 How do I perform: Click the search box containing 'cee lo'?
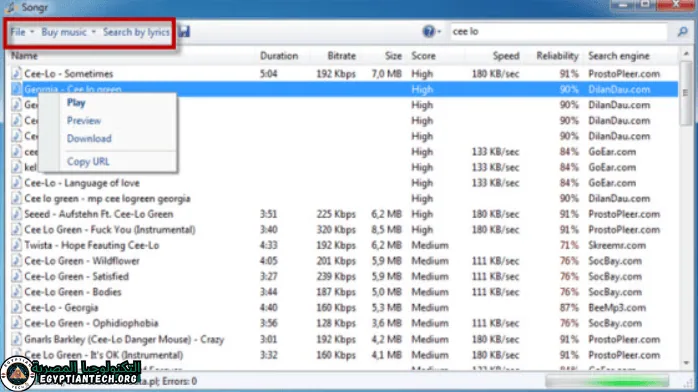point(558,32)
